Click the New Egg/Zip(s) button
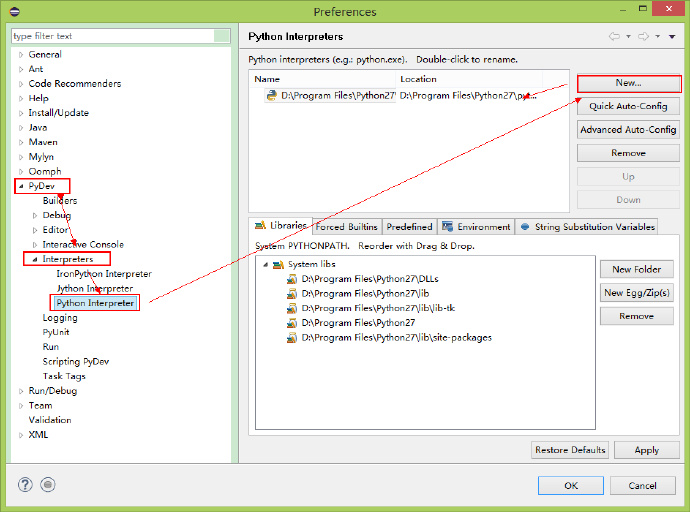The image size is (690, 512). pos(636,293)
